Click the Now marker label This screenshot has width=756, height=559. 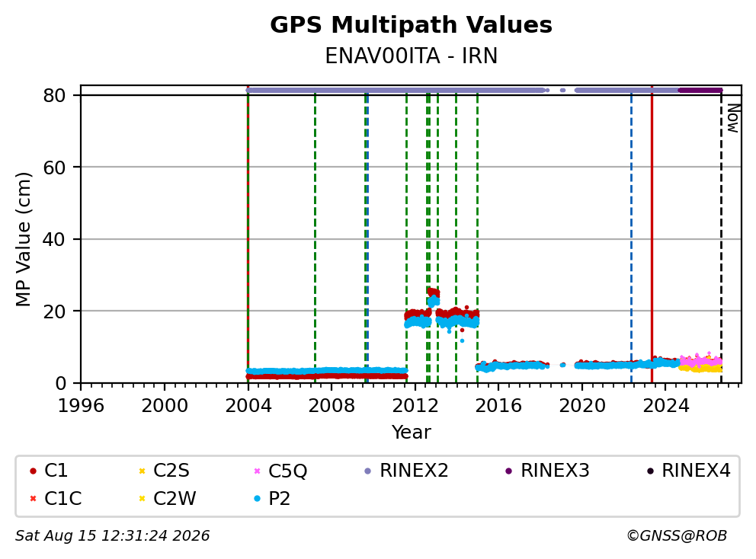(x=733, y=119)
